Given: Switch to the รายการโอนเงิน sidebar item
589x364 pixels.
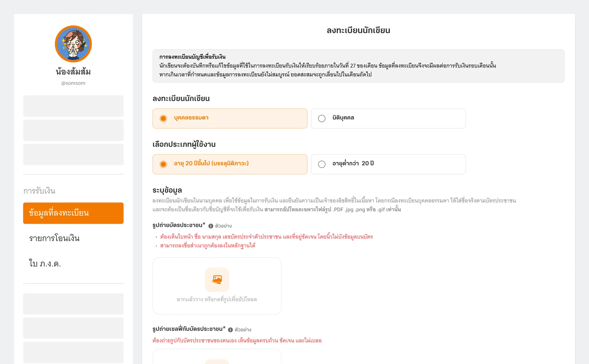Looking at the screenshot, I should click(x=54, y=238).
